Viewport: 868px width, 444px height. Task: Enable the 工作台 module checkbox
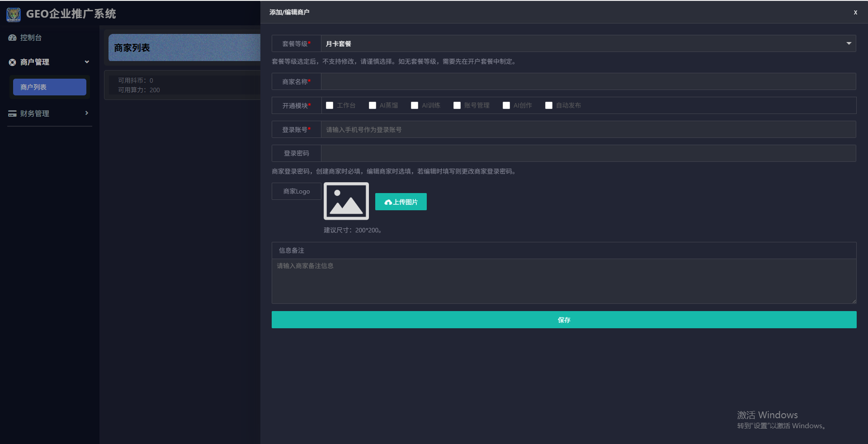click(330, 105)
